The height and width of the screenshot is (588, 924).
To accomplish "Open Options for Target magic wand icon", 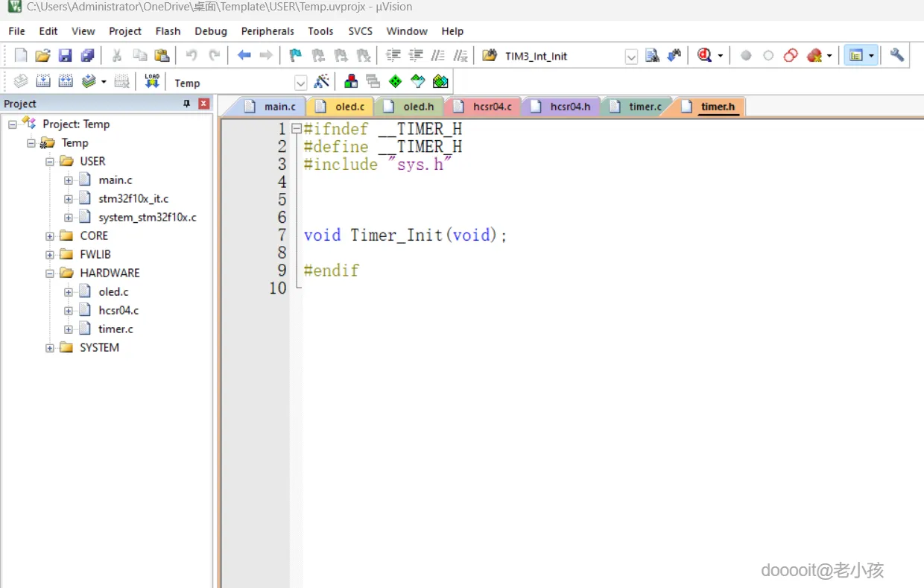I will coord(322,81).
